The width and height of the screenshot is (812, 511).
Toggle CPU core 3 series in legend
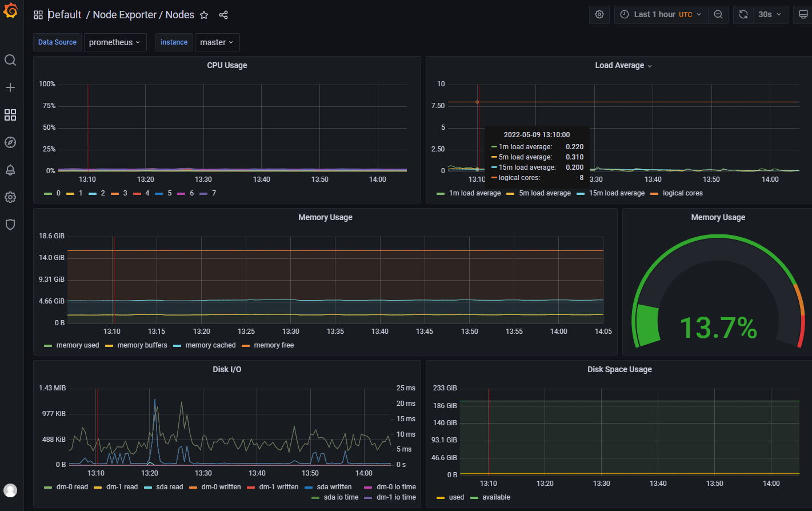tap(125, 193)
